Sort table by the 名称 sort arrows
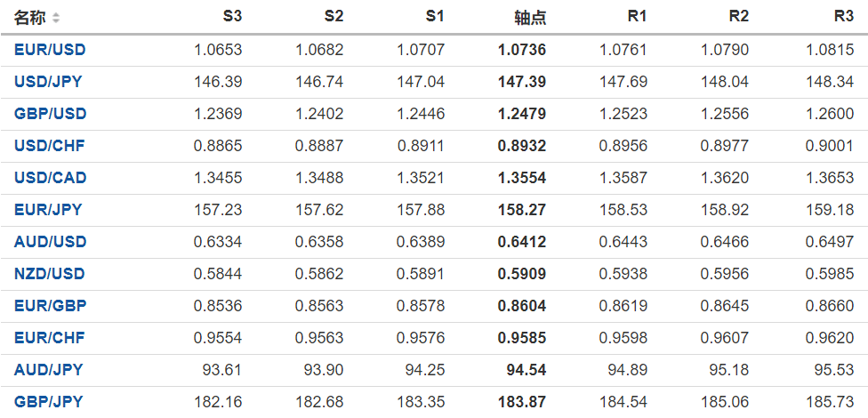This screenshot has width=868, height=418. [x=57, y=18]
